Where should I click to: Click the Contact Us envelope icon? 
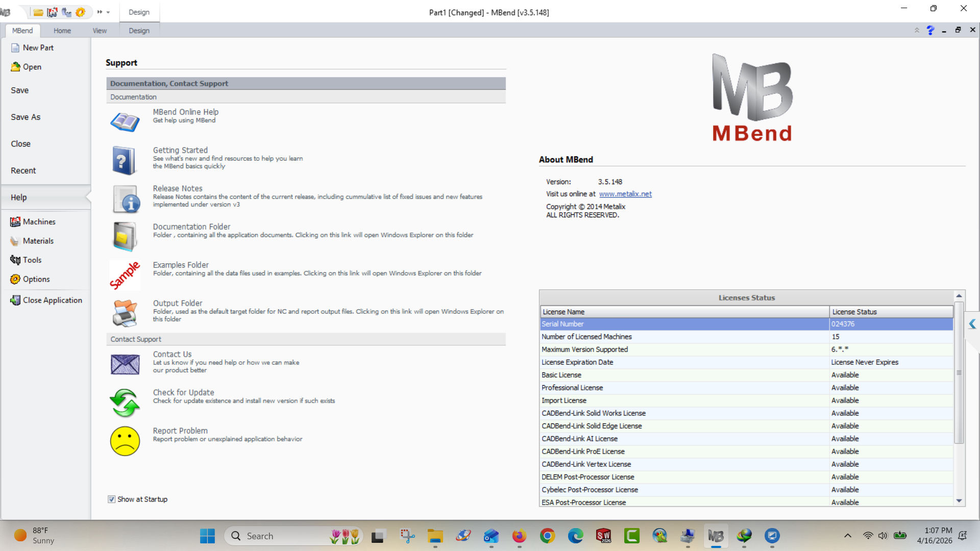(125, 364)
